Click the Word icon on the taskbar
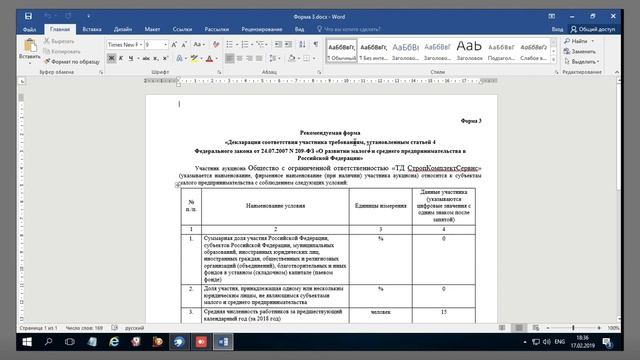Image resolution: width=640 pixels, height=360 pixels. [223, 342]
